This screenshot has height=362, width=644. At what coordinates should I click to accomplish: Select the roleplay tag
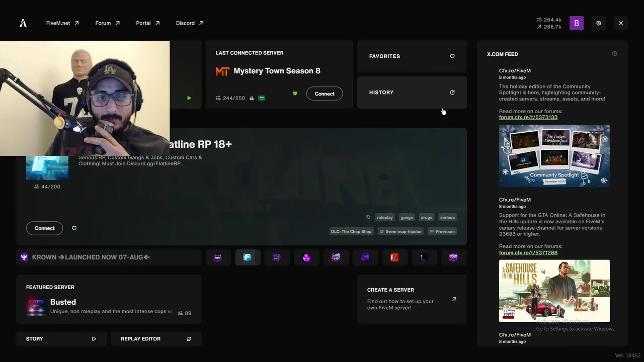385,217
